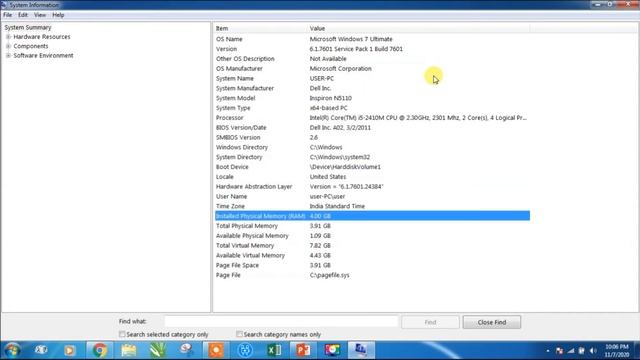The height and width of the screenshot is (360, 640).
Task: Click the Value column header
Action: click(x=418, y=28)
